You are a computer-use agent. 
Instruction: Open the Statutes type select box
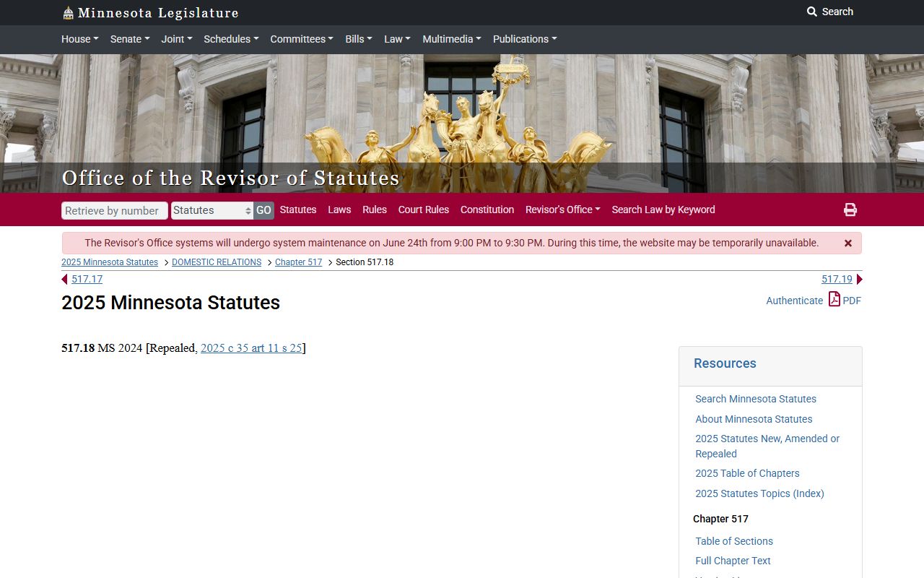tap(212, 210)
